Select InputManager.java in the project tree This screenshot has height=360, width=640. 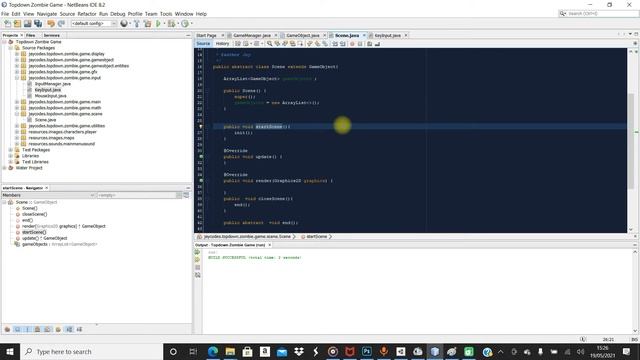coord(53,84)
